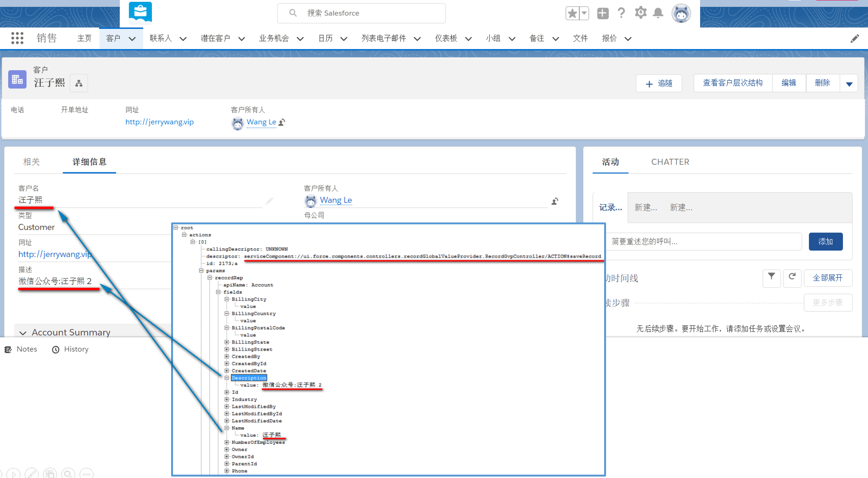Click Wang Le avatar in details owner field
The width and height of the screenshot is (868, 478).
pyautogui.click(x=310, y=201)
